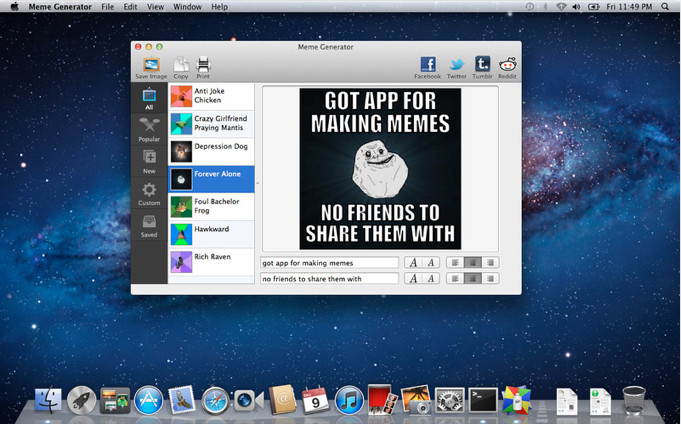Show the Saved memes section
This screenshot has height=424, width=681.
click(149, 225)
